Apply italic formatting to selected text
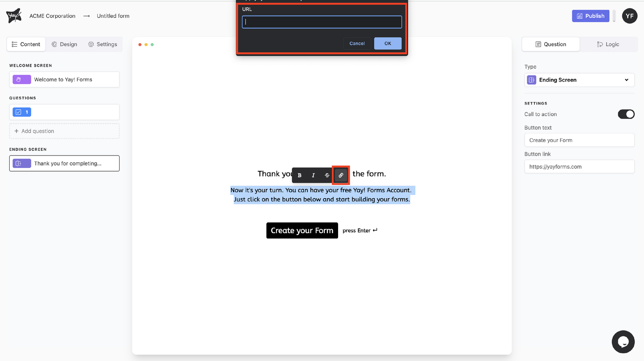The image size is (644, 361). (313, 175)
